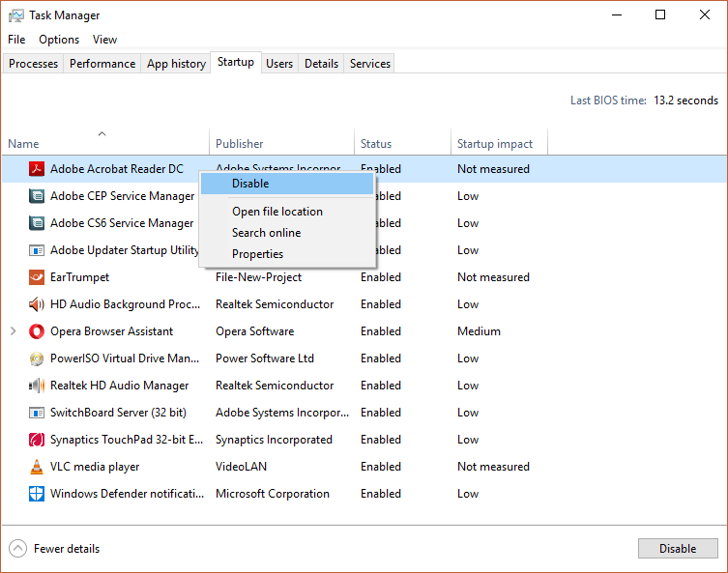Click the Fewer details link
This screenshot has width=728, height=573.
click(67, 549)
